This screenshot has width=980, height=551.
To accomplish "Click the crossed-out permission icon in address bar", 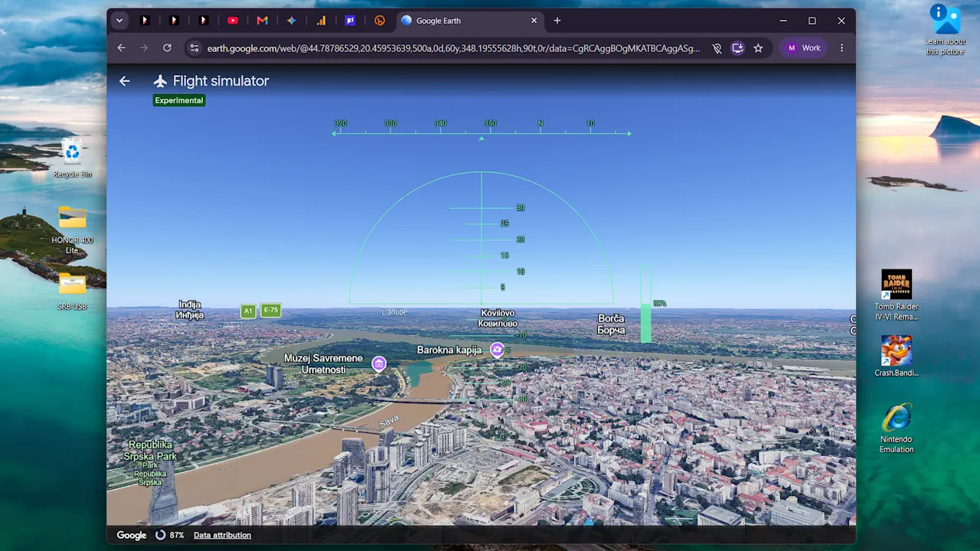I will point(717,48).
